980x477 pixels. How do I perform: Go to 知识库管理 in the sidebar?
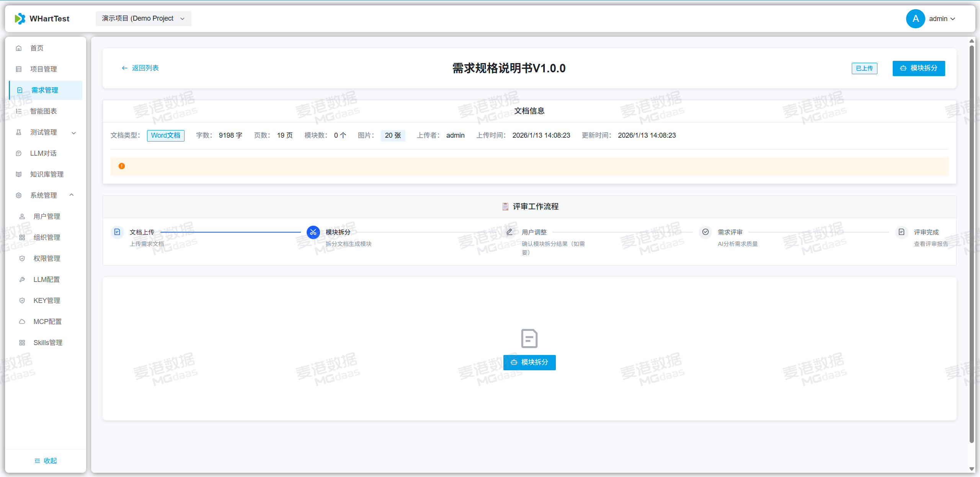[x=47, y=174]
